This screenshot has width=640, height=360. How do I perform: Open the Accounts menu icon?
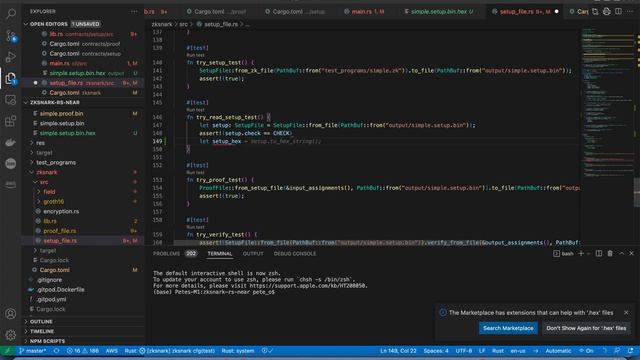click(x=11, y=313)
